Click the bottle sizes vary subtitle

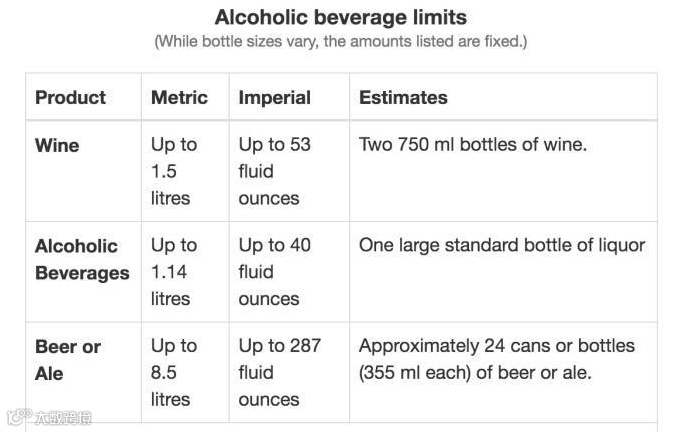pyautogui.click(x=340, y=41)
